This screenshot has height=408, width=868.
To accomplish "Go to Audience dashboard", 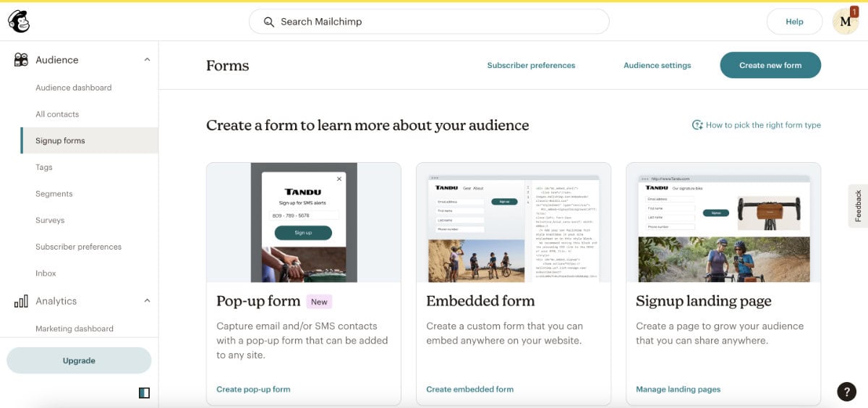I will click(x=74, y=88).
